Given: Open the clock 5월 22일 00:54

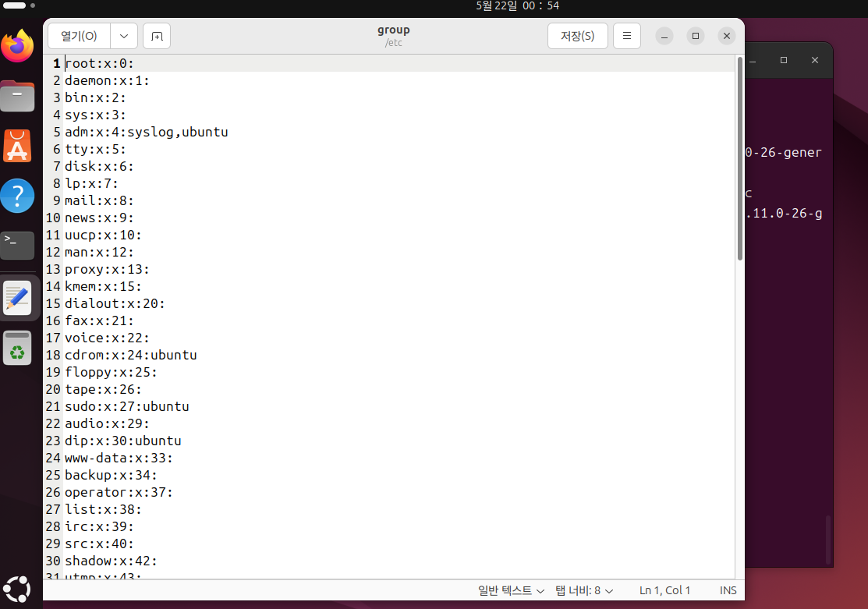Looking at the screenshot, I should (x=518, y=6).
